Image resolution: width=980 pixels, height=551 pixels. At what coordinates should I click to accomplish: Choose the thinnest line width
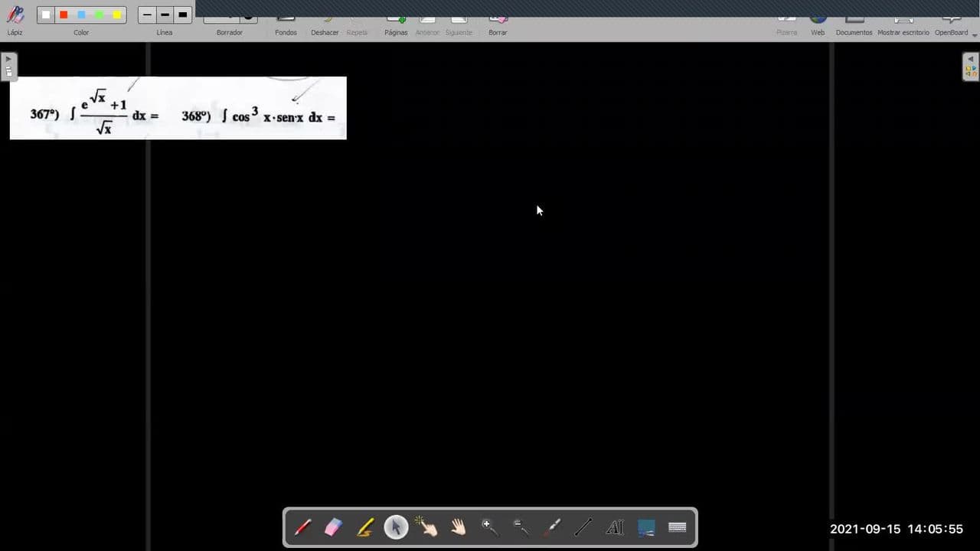(147, 15)
